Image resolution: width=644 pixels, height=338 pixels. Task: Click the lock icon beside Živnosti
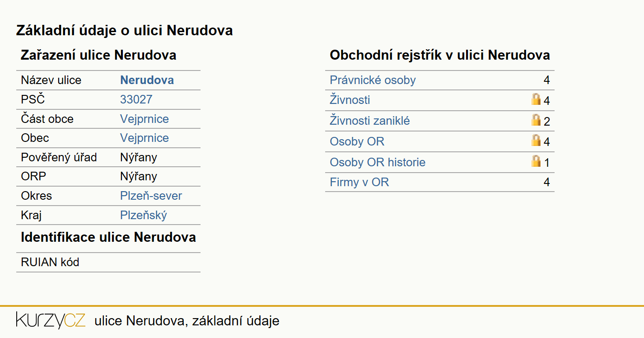536,99
